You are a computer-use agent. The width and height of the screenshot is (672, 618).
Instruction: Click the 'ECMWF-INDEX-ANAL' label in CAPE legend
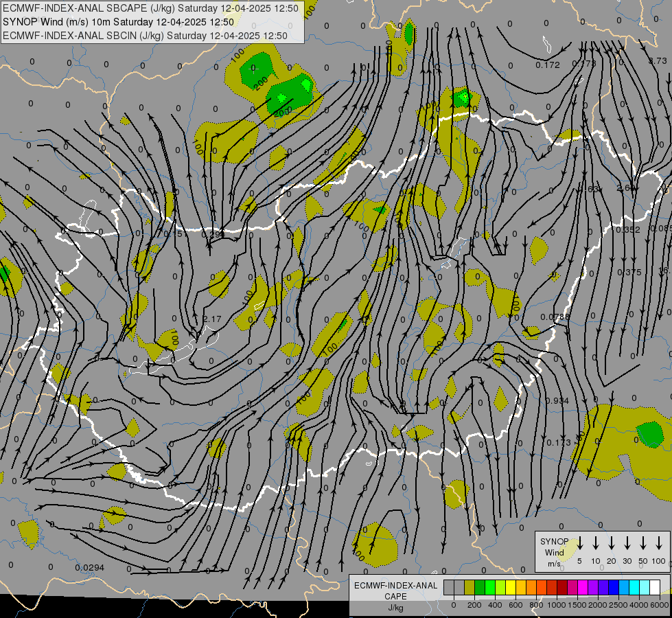pos(395,586)
